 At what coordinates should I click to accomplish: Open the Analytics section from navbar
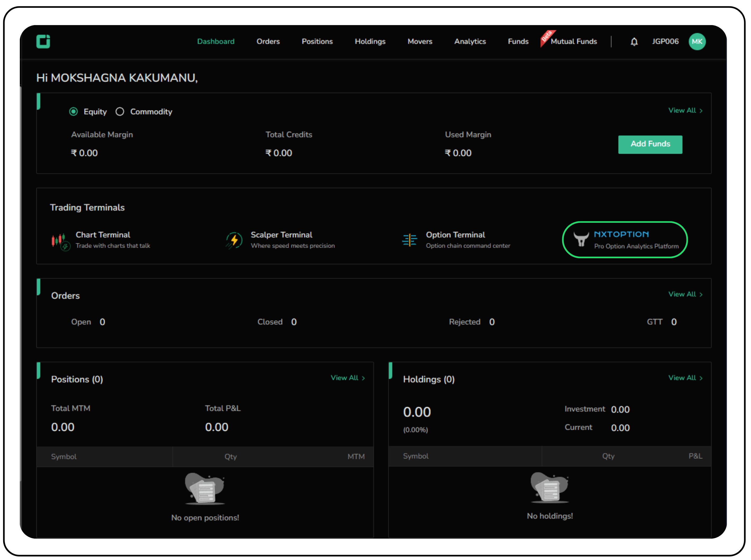click(470, 41)
